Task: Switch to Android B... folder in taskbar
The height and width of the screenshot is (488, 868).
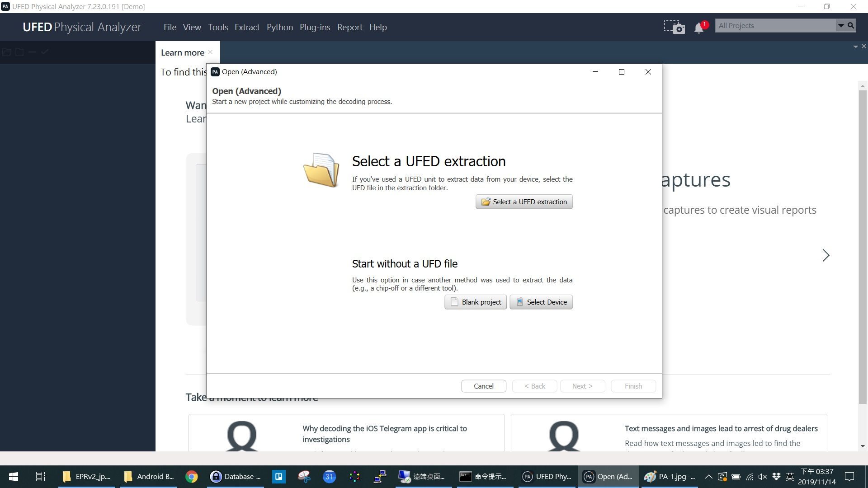Action: pyautogui.click(x=149, y=477)
